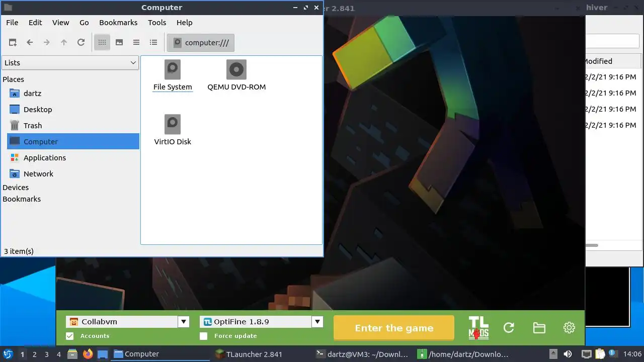
Task: Open the clipboard manager tray icon
Action: point(600,354)
